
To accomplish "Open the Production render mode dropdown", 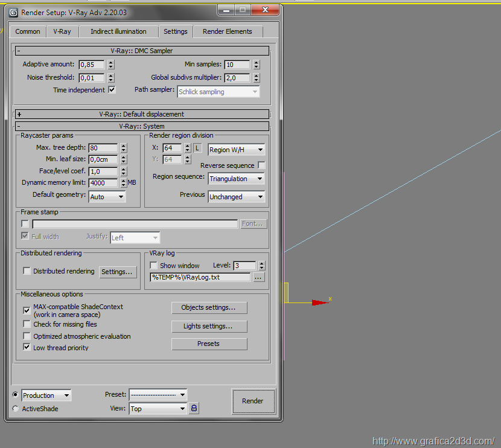I will pyautogui.click(x=46, y=395).
